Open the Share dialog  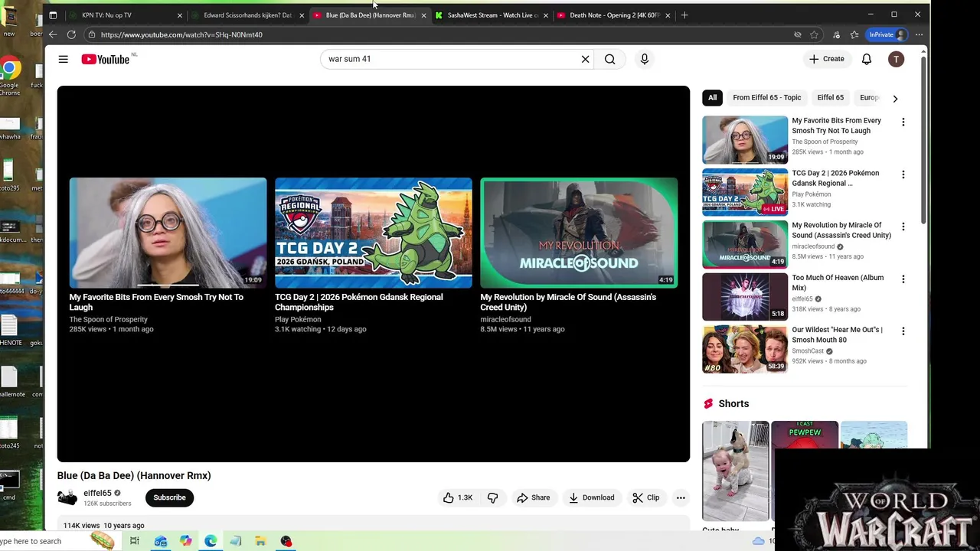coord(533,497)
